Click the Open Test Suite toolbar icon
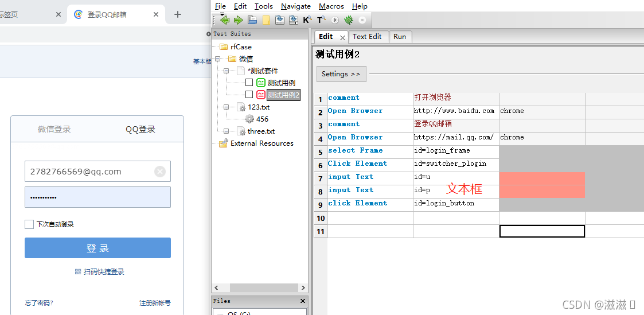 (x=252, y=20)
